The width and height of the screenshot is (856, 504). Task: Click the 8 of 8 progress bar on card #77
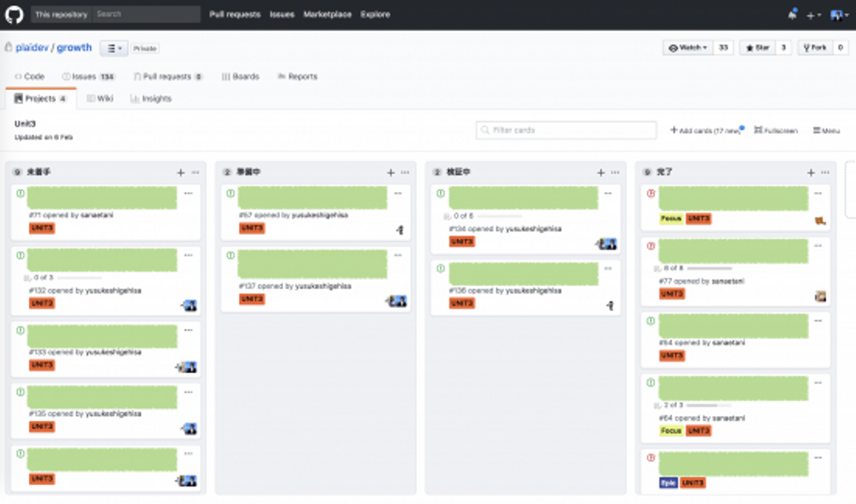(x=710, y=268)
